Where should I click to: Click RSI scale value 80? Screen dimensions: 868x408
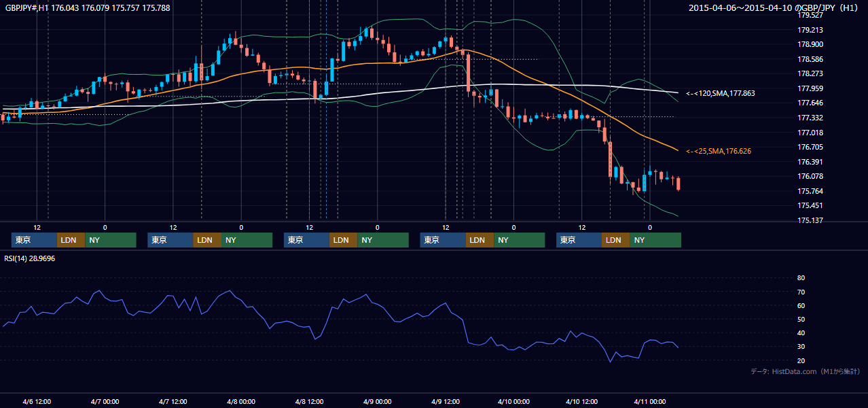click(x=801, y=278)
